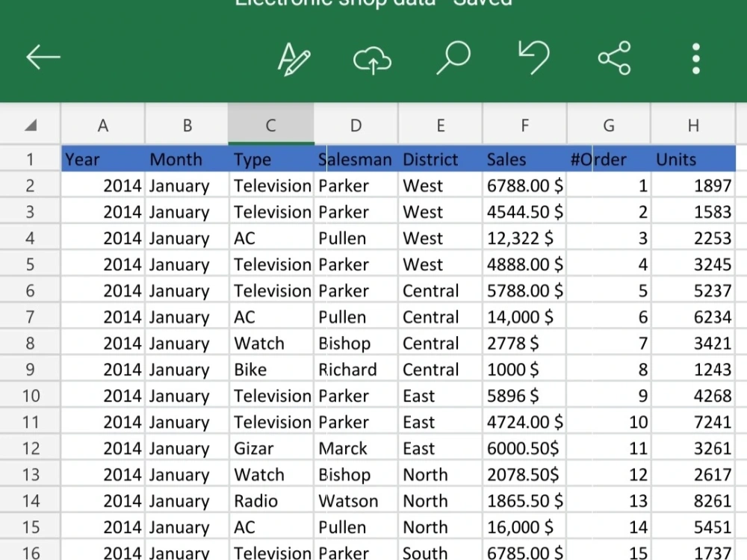
Task: Select the cell with '2078.50$'
Action: click(x=524, y=474)
